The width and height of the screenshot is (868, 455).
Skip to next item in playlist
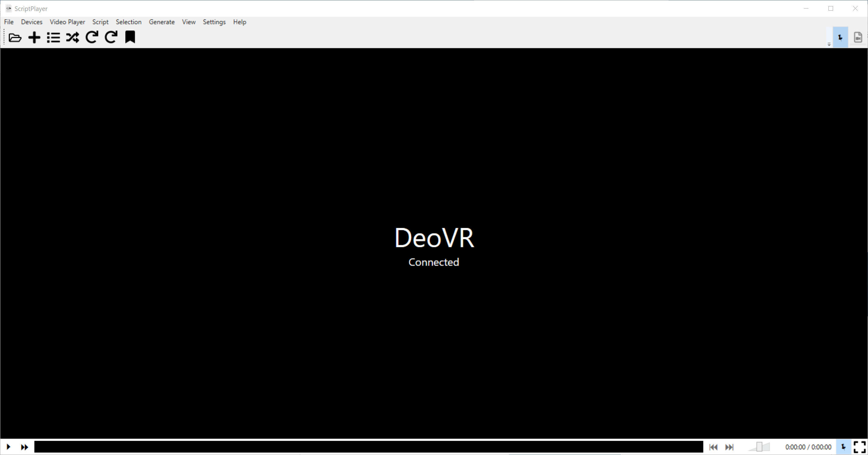point(729,447)
